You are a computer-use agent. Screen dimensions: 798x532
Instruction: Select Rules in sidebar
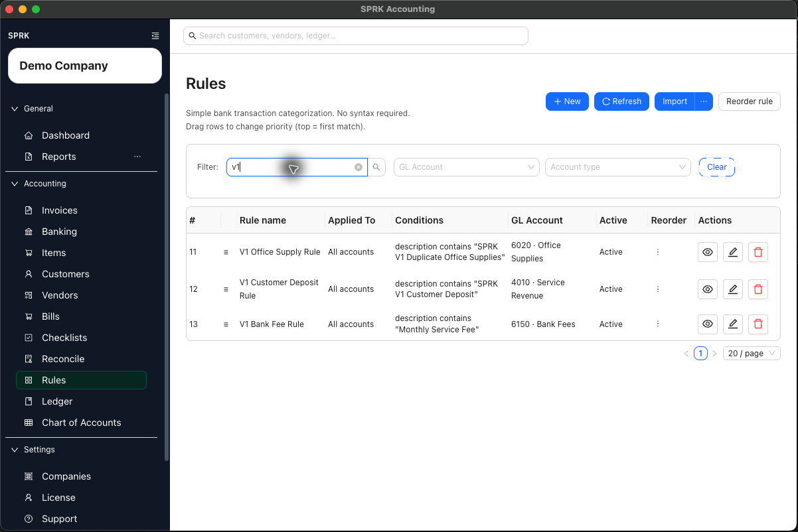[x=81, y=380]
